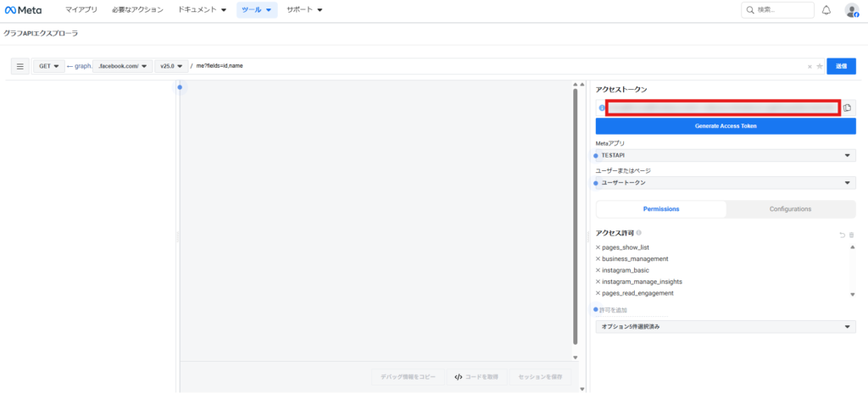Viewport: 868px width, 399px height.
Task: Click the notification bell icon
Action: [826, 10]
